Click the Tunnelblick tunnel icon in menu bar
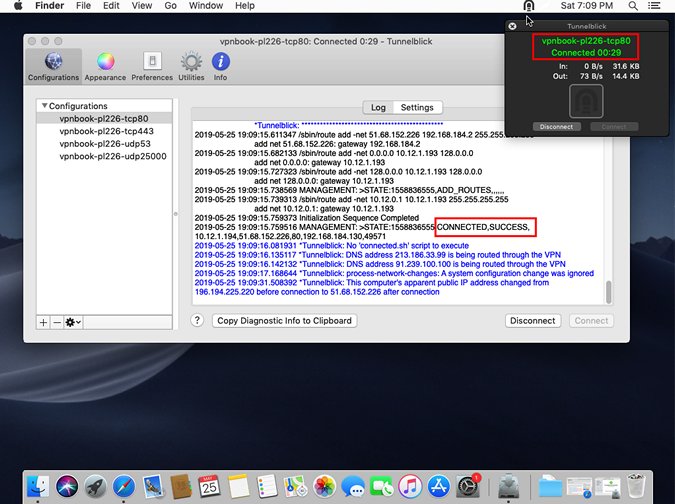The image size is (675, 504). pos(528,6)
